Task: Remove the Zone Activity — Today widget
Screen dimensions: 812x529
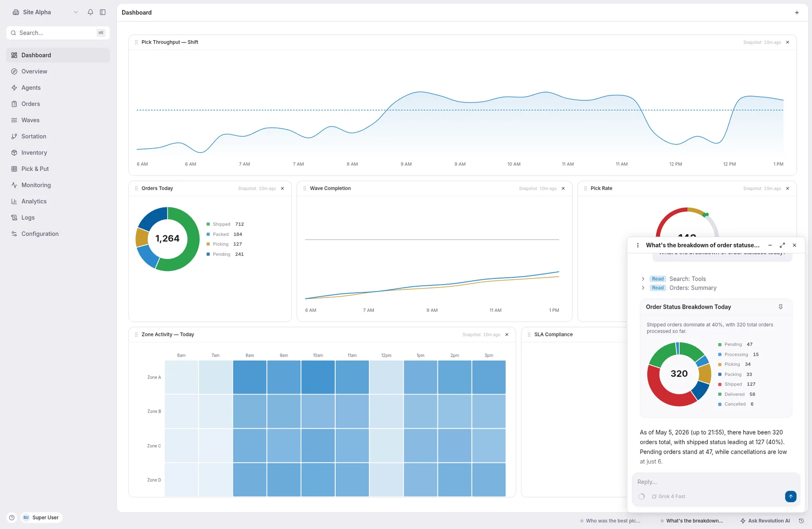Action: [507, 335]
